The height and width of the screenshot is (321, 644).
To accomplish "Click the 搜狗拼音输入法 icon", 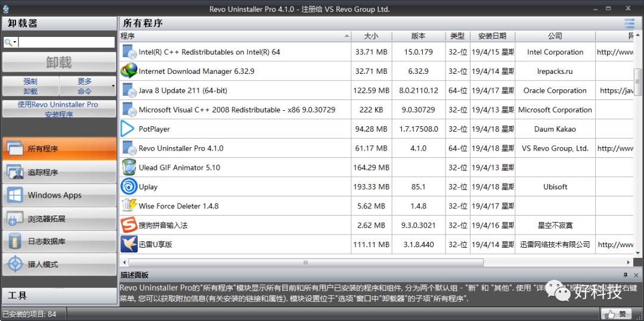I will pos(129,225).
